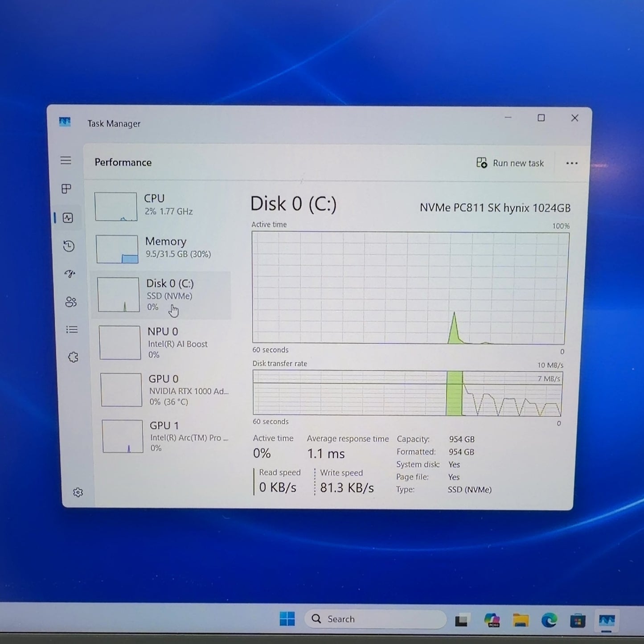This screenshot has width=644, height=644.
Task: Click the Task Manager title bar icon
Action: 65,122
